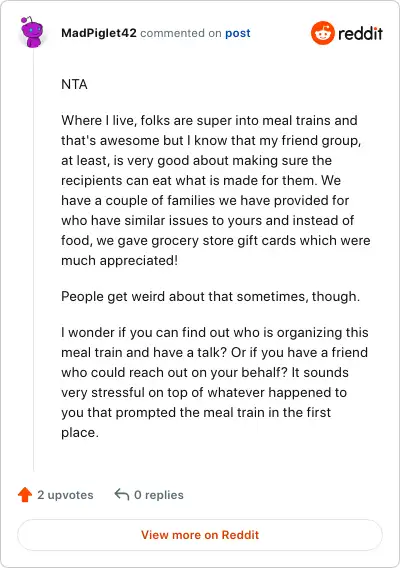Click the "2 upvotes" count label
This screenshot has width=400, height=568.
pos(65,495)
